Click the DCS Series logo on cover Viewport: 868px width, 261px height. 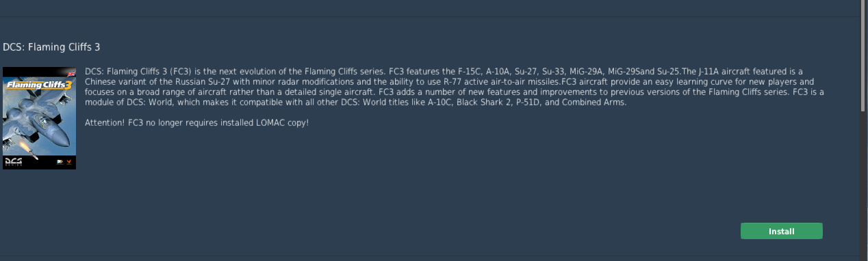pos(14,162)
